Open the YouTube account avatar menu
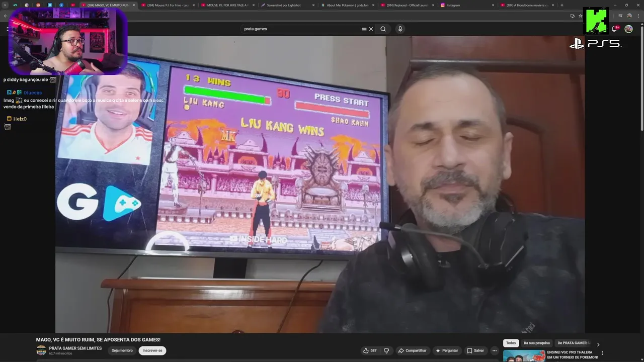Image resolution: width=644 pixels, height=362 pixels. coord(628,29)
